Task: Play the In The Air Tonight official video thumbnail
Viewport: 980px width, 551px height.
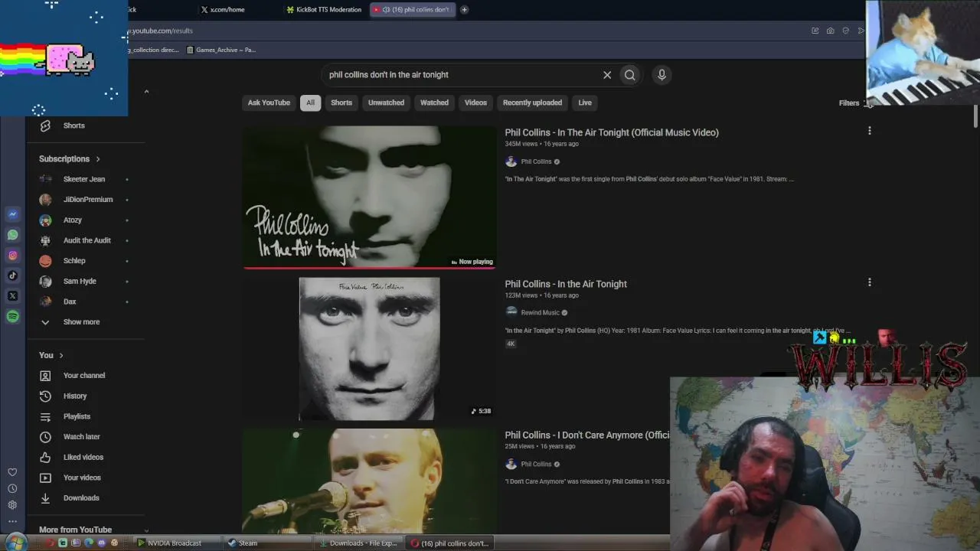Action: pos(370,197)
